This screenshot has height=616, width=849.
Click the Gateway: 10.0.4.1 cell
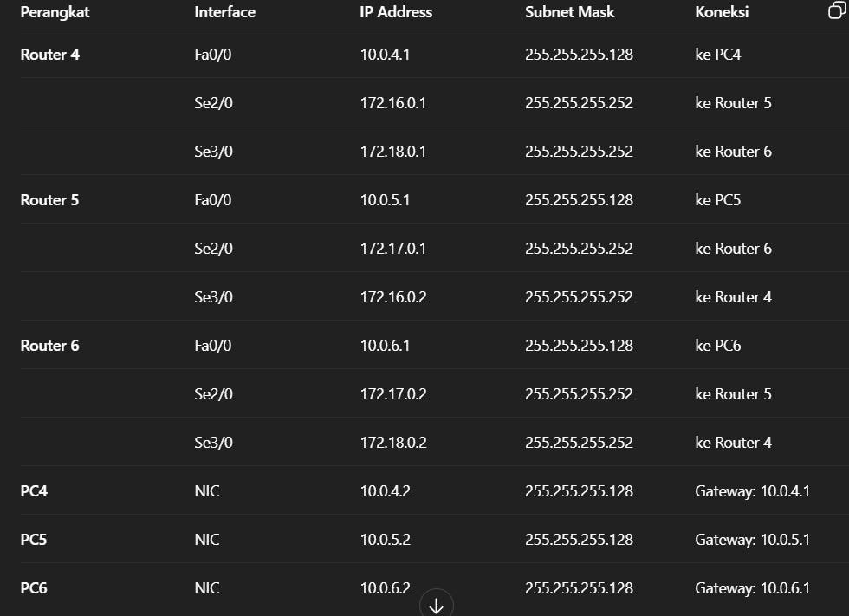752,491
